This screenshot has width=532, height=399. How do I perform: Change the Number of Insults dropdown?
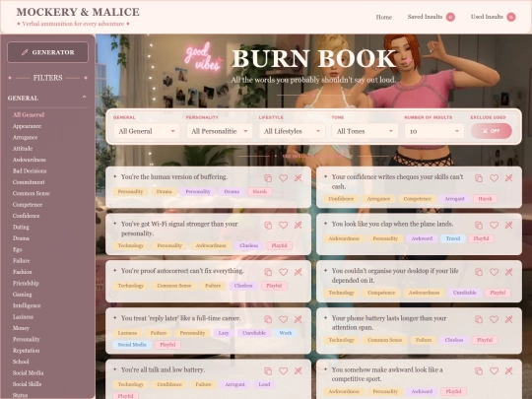(x=434, y=131)
